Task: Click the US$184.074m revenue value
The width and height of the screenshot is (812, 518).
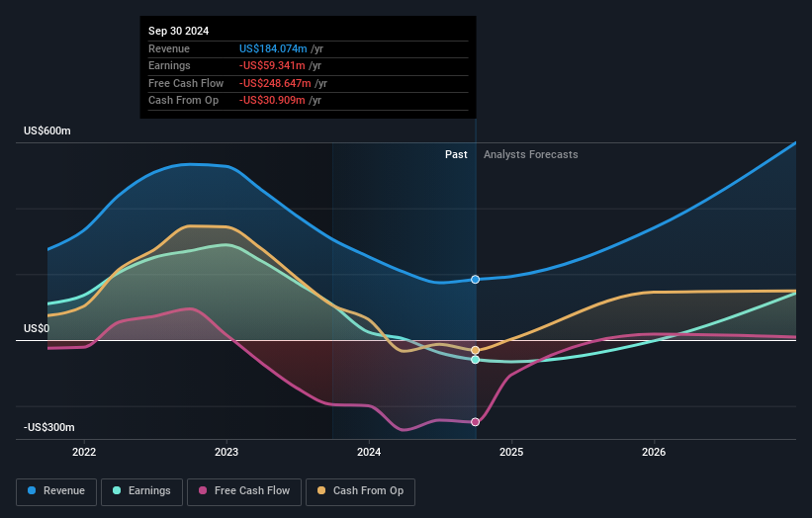Action: pyautogui.click(x=273, y=48)
